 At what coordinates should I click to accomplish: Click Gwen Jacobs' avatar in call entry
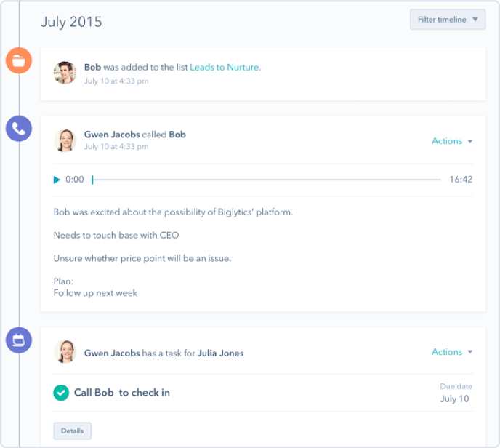click(x=65, y=140)
